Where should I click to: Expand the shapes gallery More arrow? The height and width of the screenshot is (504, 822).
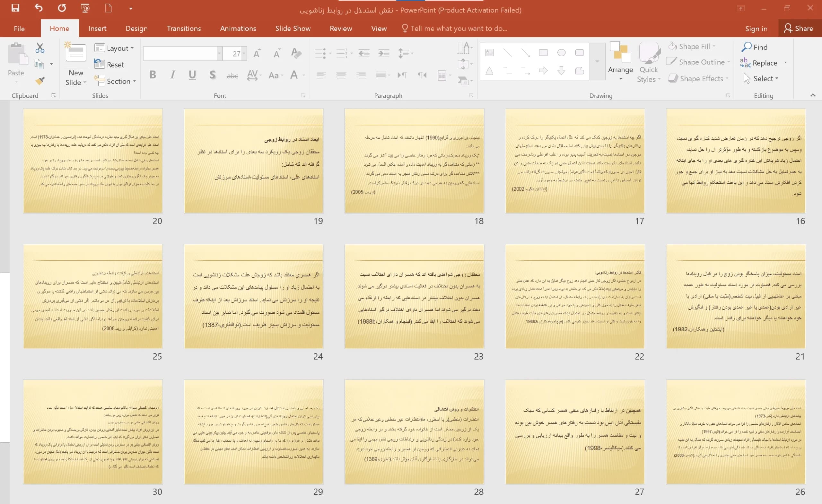[x=597, y=61]
